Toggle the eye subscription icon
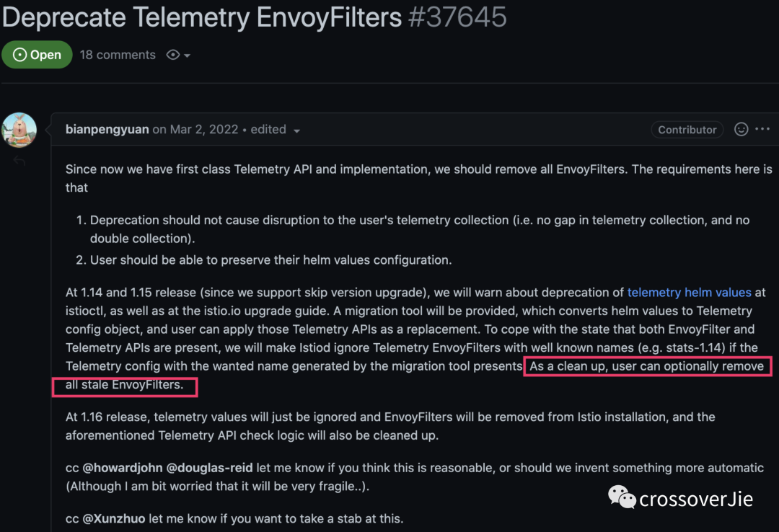 pos(173,55)
